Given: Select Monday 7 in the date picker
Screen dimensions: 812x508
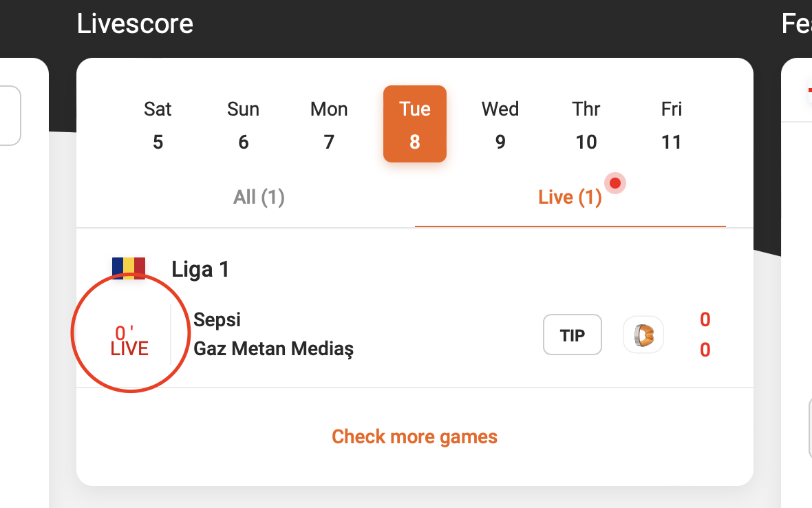Looking at the screenshot, I should click(329, 124).
